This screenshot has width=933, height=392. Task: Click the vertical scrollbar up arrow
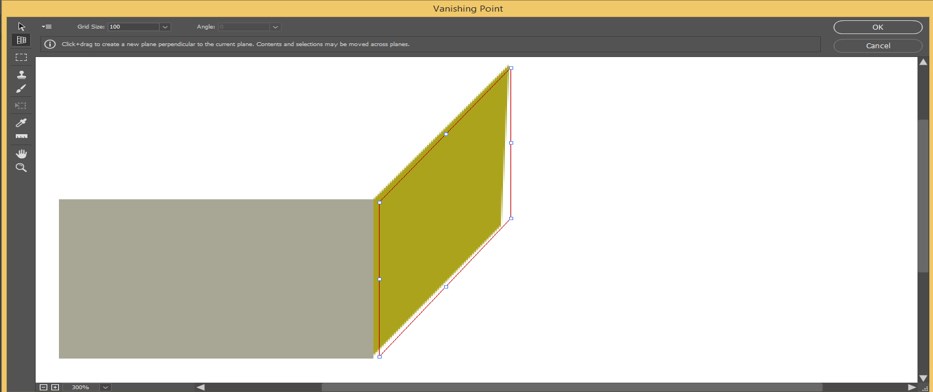[923, 62]
